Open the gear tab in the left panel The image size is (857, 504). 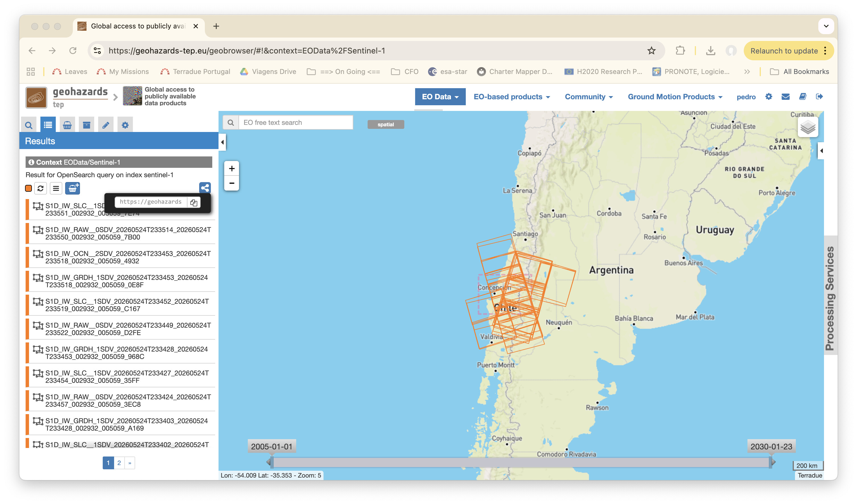pos(125,125)
